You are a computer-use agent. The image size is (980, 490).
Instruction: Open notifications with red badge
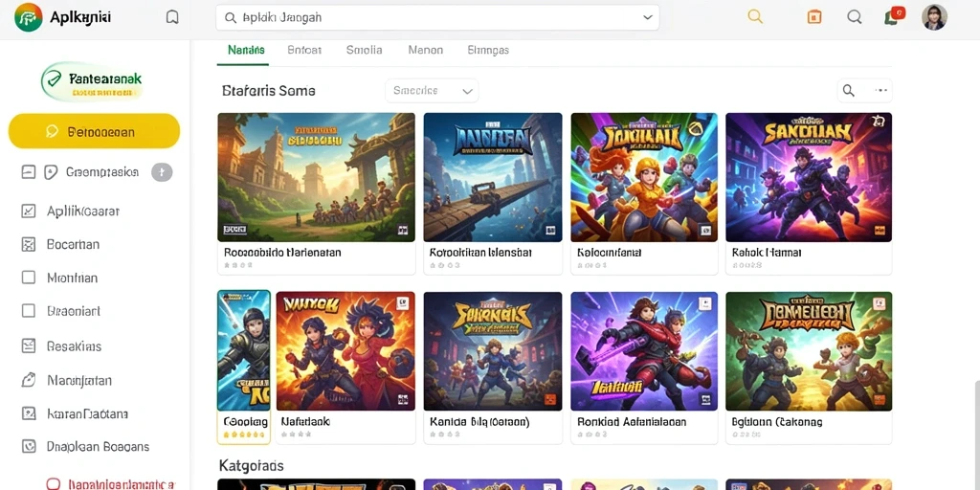(x=894, y=15)
